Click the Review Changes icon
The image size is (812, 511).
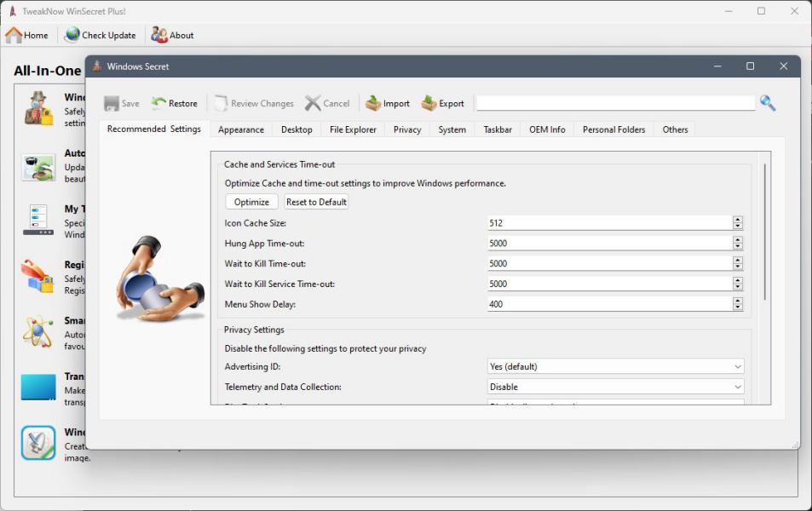(x=222, y=104)
